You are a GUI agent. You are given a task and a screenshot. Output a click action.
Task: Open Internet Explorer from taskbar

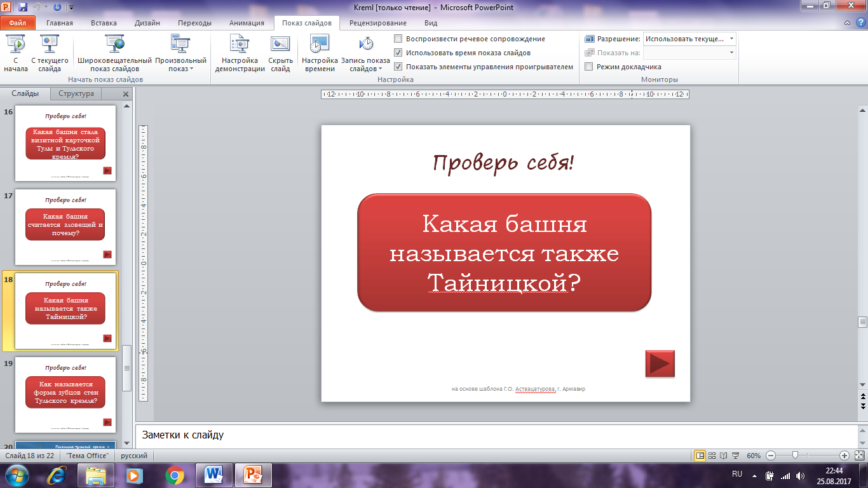pos(57,475)
